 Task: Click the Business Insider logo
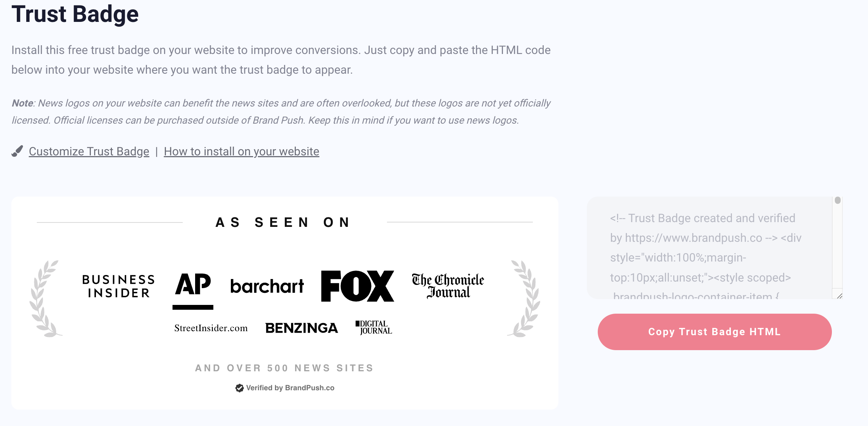[x=119, y=286]
